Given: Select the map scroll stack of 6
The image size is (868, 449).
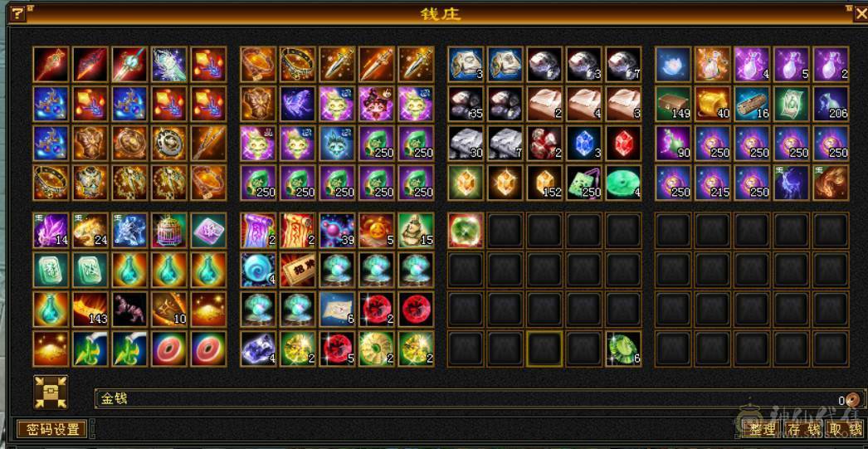Looking at the screenshot, I should 337,309.
